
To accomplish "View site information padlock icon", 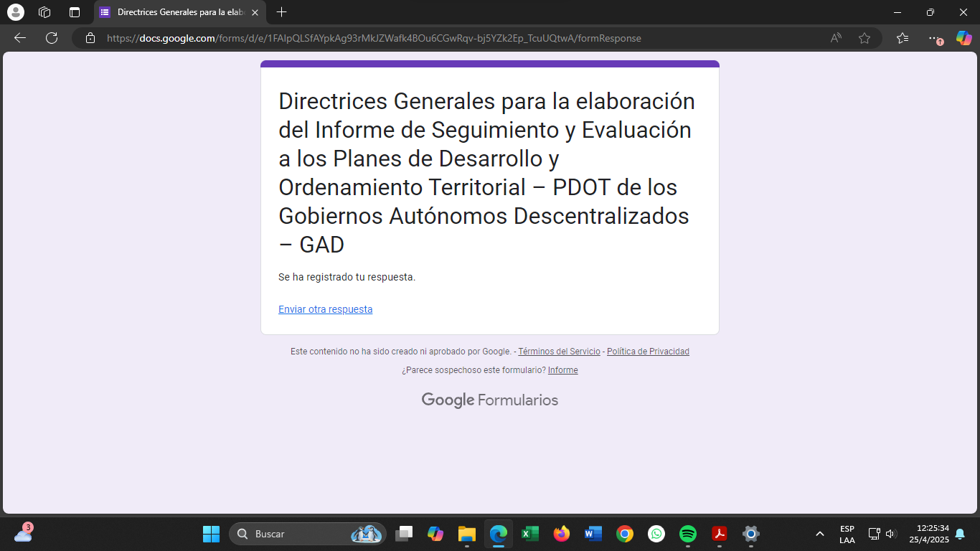I will (x=90, y=38).
